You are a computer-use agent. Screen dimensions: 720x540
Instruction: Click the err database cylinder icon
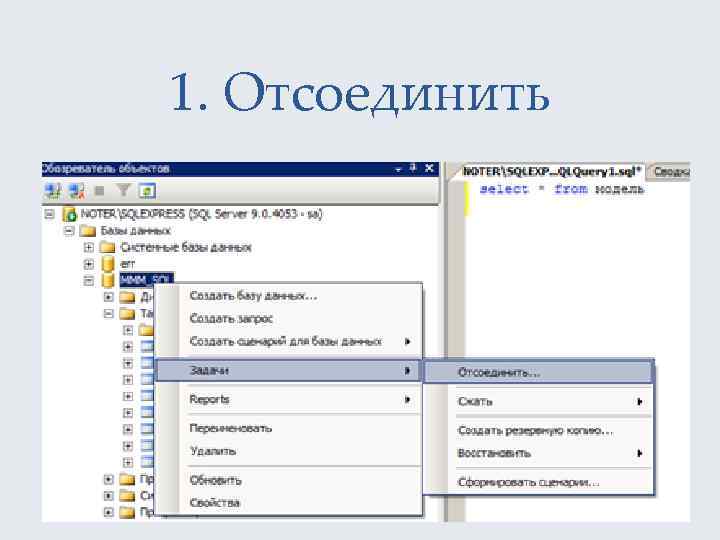click(108, 264)
